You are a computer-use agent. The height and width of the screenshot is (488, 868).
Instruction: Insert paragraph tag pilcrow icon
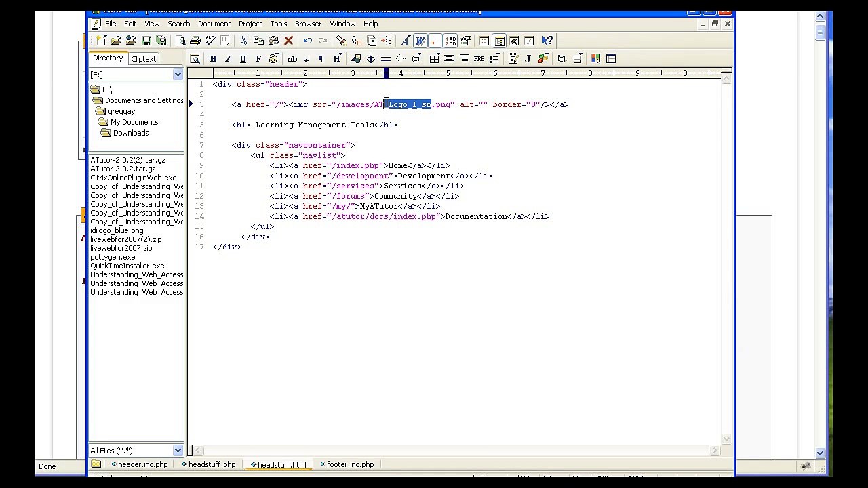pyautogui.click(x=321, y=59)
